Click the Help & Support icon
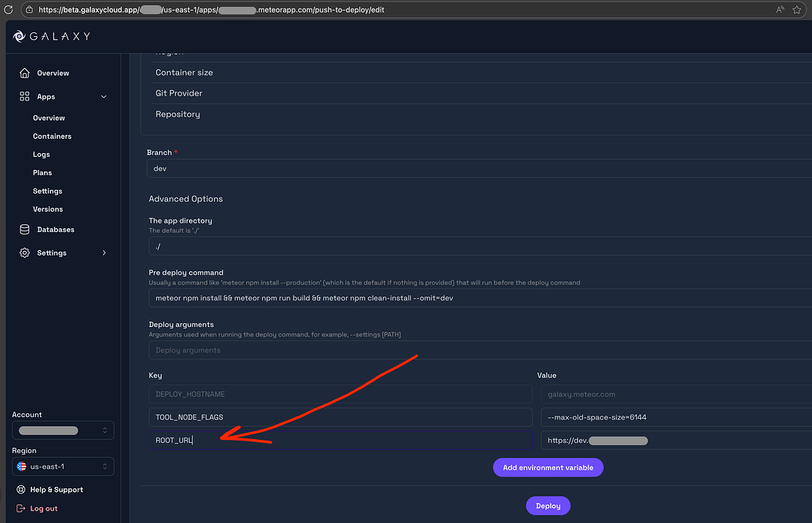The image size is (812, 523). 20,489
